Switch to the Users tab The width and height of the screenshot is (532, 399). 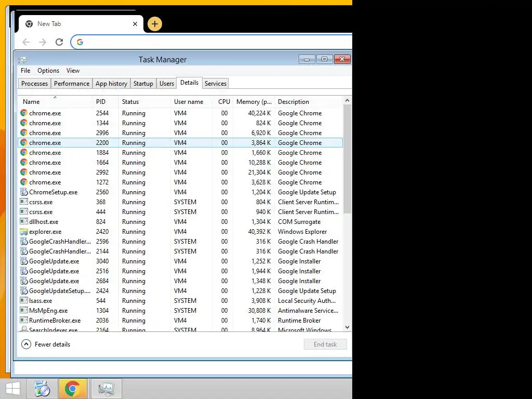click(167, 84)
